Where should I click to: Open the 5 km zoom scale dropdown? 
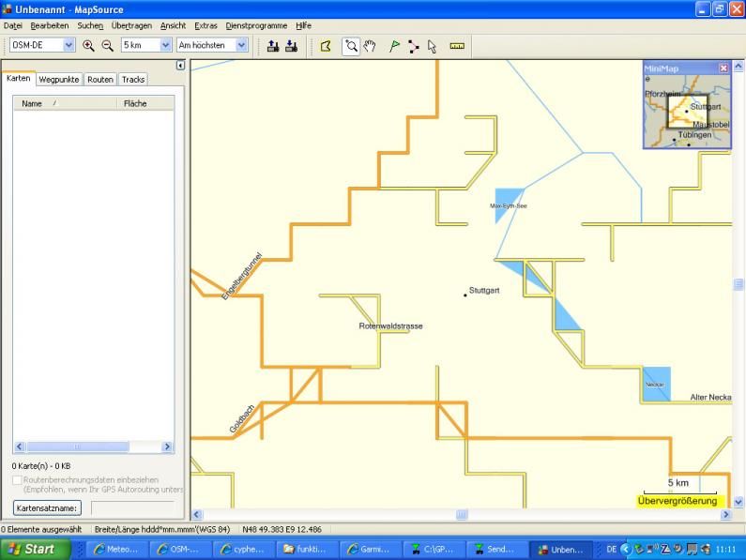(165, 45)
